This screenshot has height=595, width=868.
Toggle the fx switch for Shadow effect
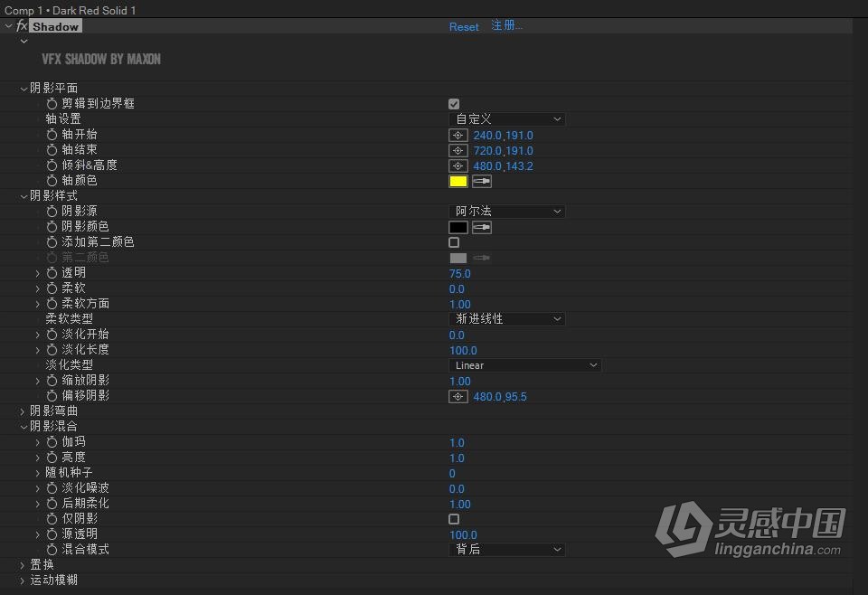22,26
